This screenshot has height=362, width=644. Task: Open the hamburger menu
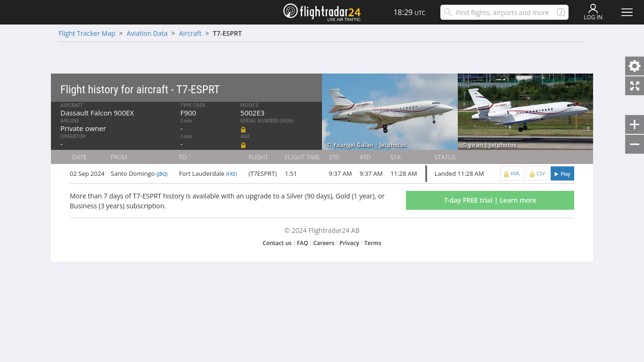tap(627, 12)
